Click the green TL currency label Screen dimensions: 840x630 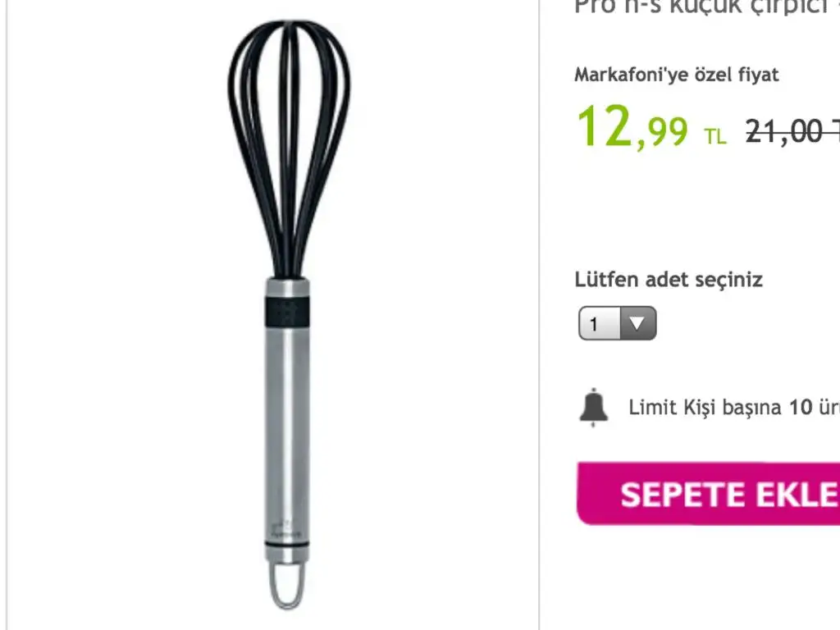tap(715, 137)
